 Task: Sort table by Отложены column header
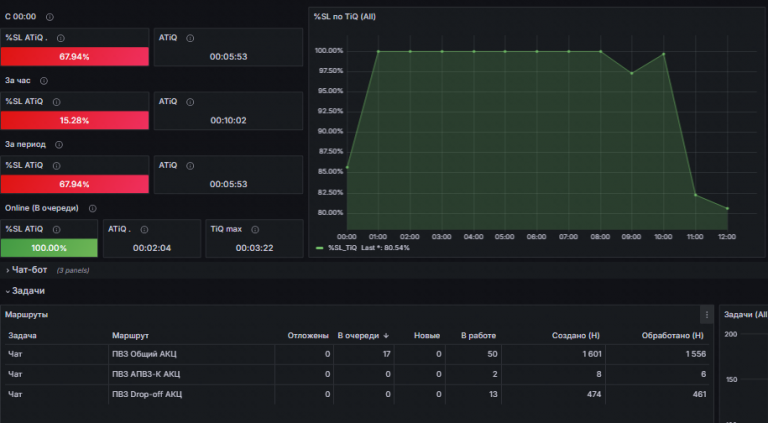[x=308, y=336]
